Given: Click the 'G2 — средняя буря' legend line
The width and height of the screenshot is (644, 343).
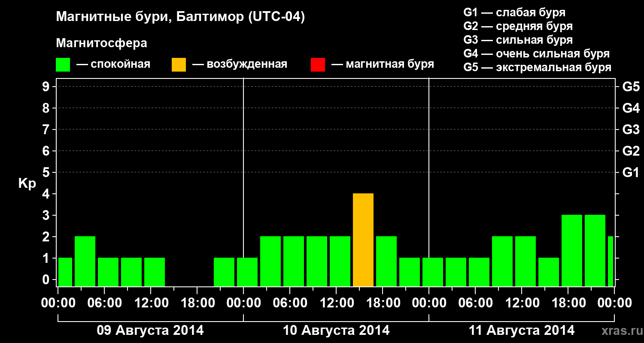Looking at the screenshot, I should (x=518, y=26).
